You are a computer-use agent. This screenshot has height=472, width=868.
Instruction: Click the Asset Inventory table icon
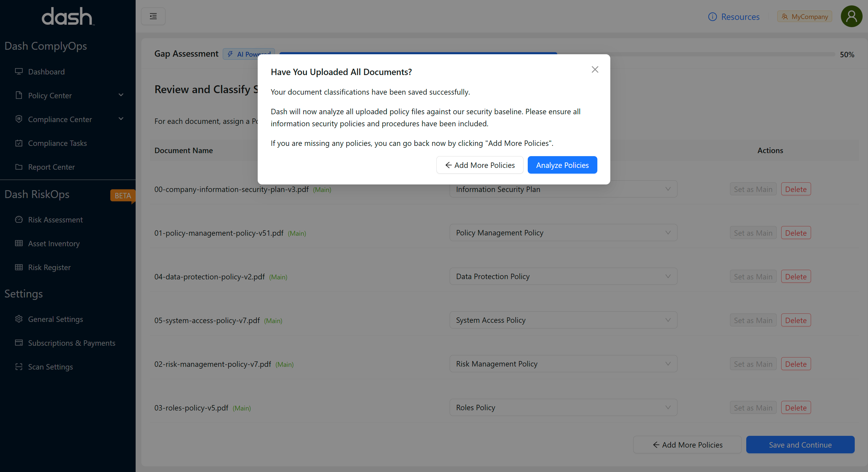19,243
